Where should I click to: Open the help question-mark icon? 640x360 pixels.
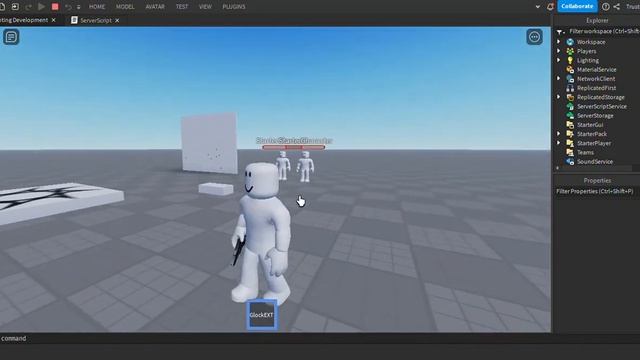606,7
